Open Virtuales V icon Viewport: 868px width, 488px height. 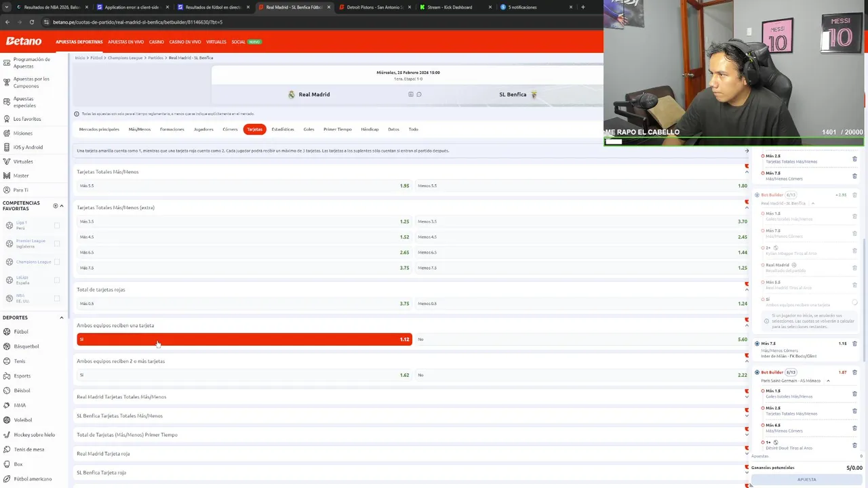[6, 161]
